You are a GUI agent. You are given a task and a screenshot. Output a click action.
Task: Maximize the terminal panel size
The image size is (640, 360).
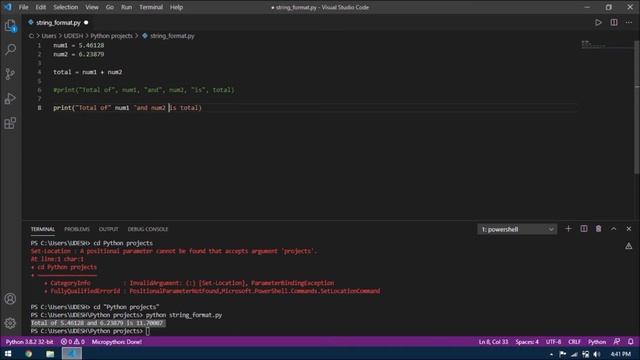coord(613,229)
